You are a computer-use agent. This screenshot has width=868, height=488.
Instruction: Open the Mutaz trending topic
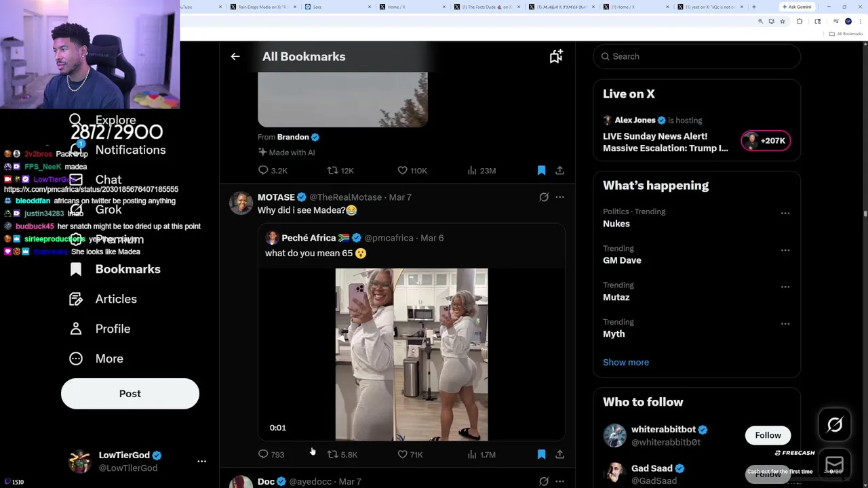[616, 297]
